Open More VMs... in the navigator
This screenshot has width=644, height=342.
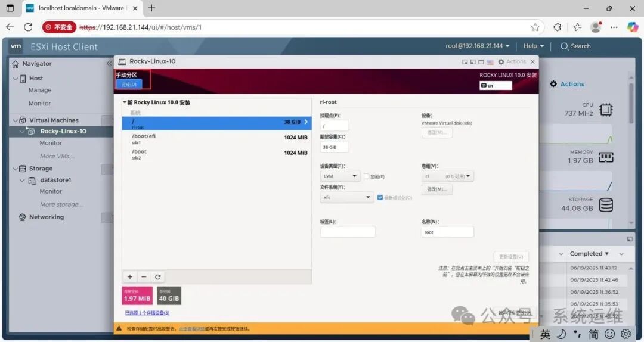point(57,156)
